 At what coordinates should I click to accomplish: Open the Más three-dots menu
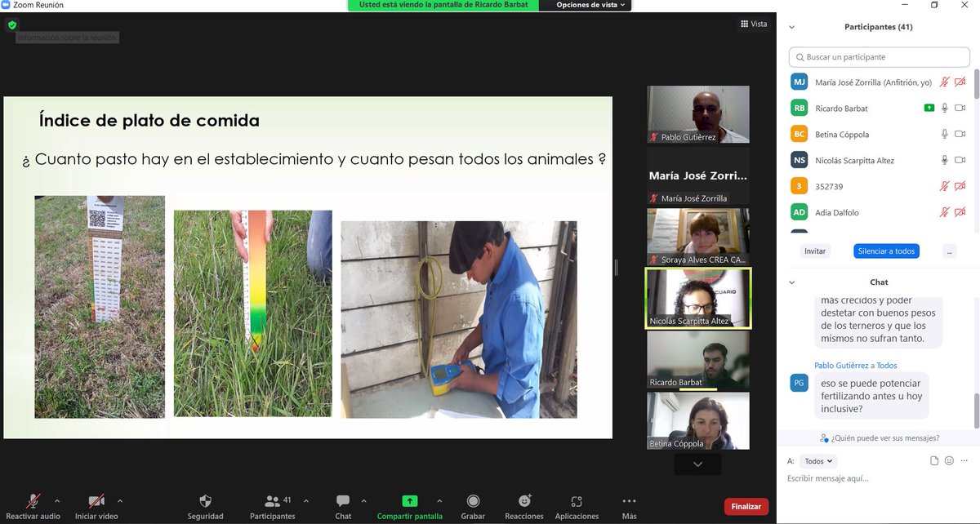[629, 505]
